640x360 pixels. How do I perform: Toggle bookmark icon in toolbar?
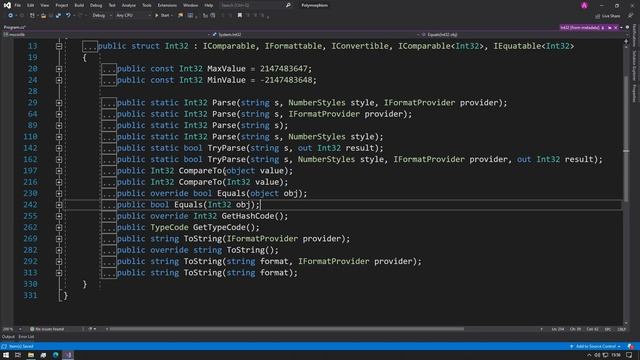click(240, 16)
